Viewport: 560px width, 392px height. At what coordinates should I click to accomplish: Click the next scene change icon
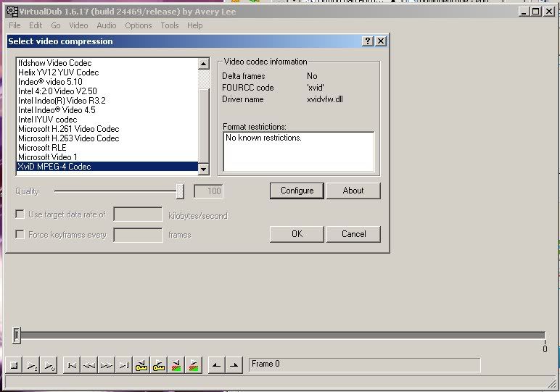pyautogui.click(x=194, y=365)
